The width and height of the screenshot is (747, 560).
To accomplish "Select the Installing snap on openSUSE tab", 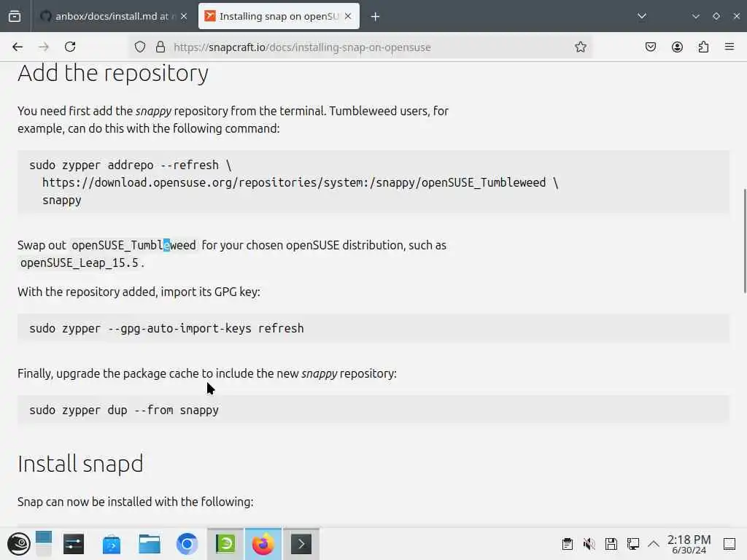I will [279, 16].
